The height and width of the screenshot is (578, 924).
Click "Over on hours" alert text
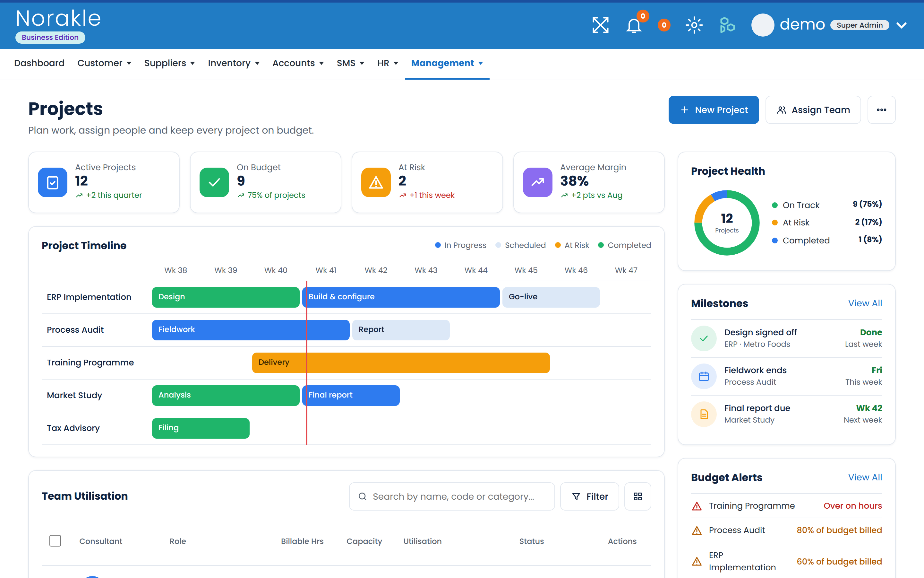[x=852, y=506]
